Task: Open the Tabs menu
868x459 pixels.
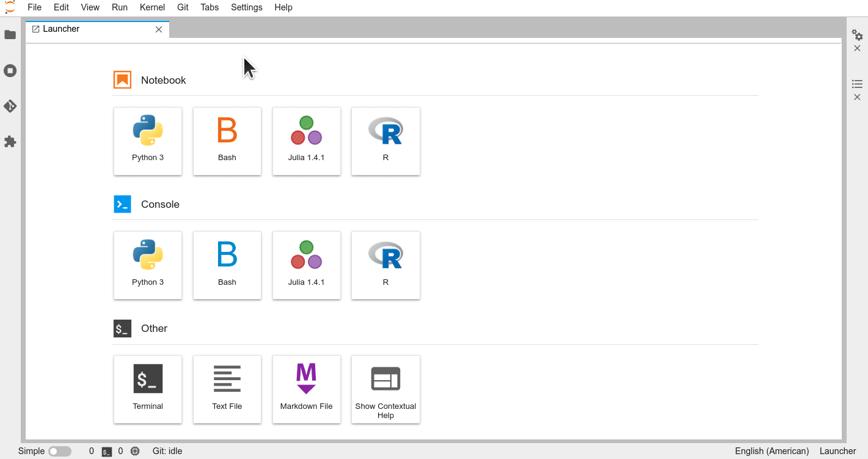Action: pyautogui.click(x=210, y=7)
